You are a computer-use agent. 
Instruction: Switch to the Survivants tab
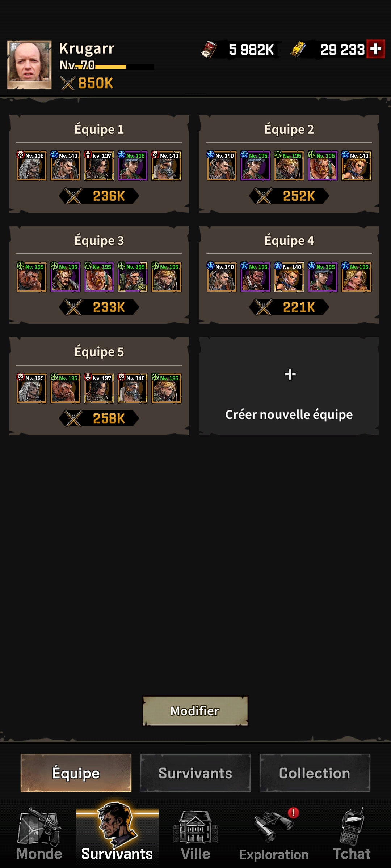(x=195, y=773)
